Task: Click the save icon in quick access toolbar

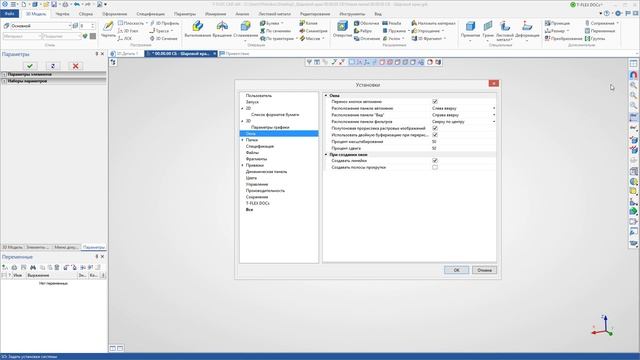Action: click(x=54, y=4)
